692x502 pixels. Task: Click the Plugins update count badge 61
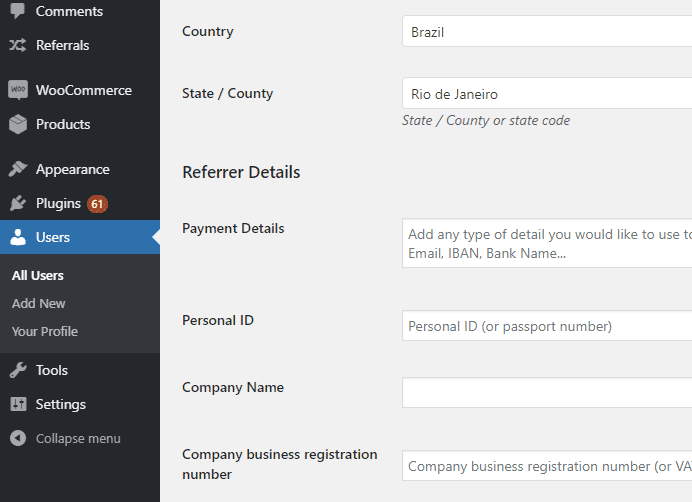click(97, 204)
